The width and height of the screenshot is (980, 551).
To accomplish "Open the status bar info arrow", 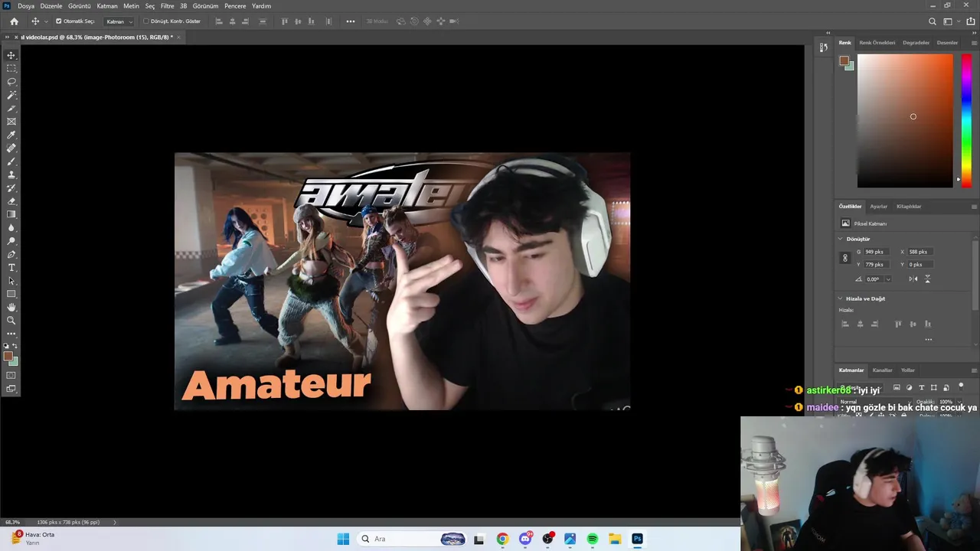I will pyautogui.click(x=115, y=522).
